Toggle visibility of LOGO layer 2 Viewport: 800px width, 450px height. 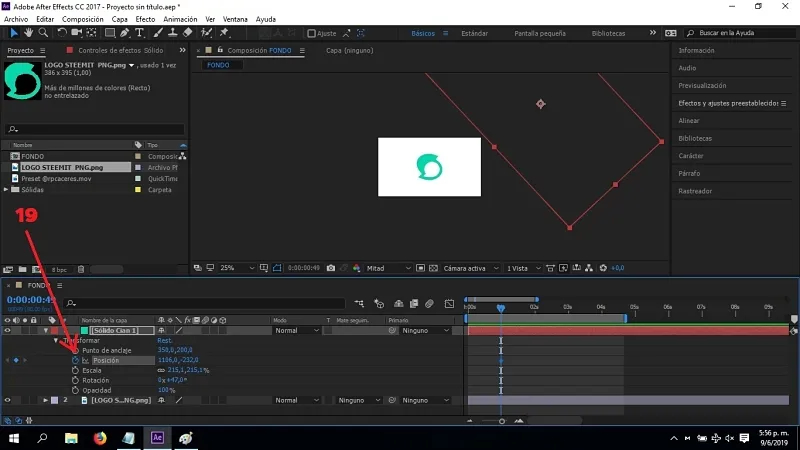coord(7,400)
